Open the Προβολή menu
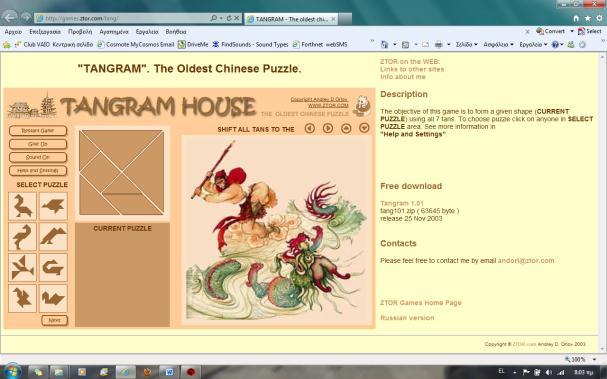This screenshot has width=607, height=379. click(80, 32)
